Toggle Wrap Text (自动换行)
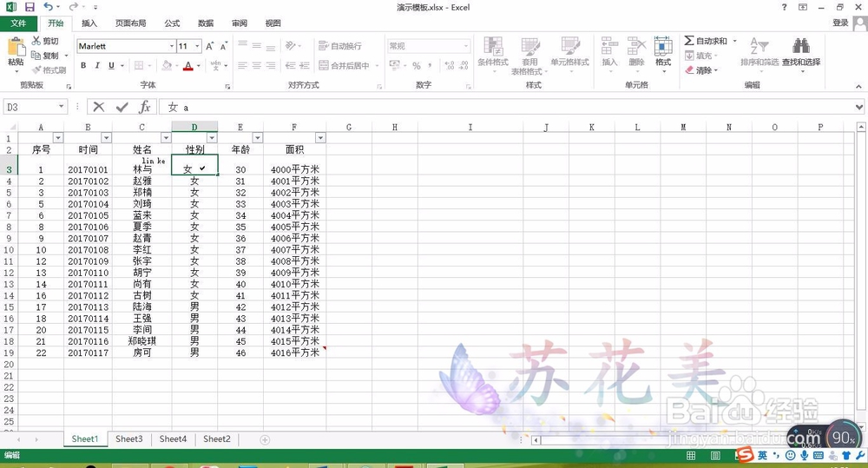Screen dimensions: 868x468 click(340, 46)
